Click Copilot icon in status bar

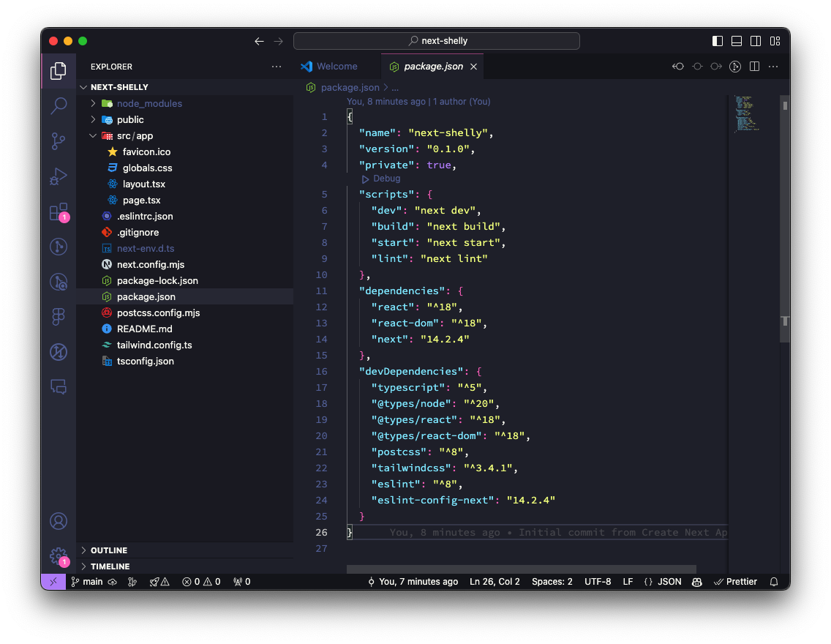[697, 582]
